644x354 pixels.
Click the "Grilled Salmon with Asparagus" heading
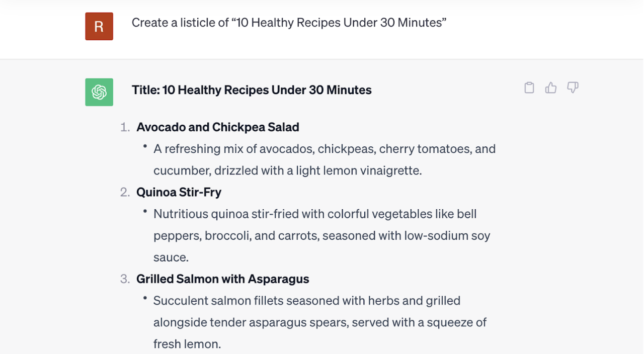[x=222, y=279]
